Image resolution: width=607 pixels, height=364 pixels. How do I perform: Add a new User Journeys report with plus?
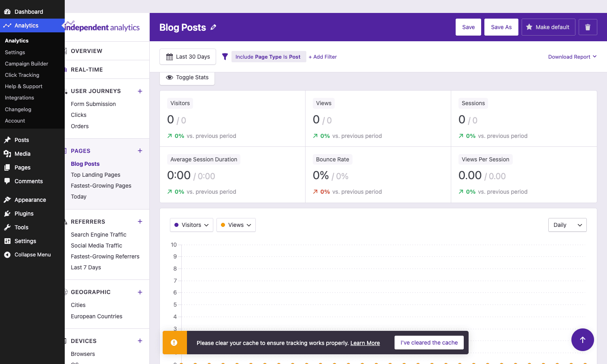click(x=140, y=91)
